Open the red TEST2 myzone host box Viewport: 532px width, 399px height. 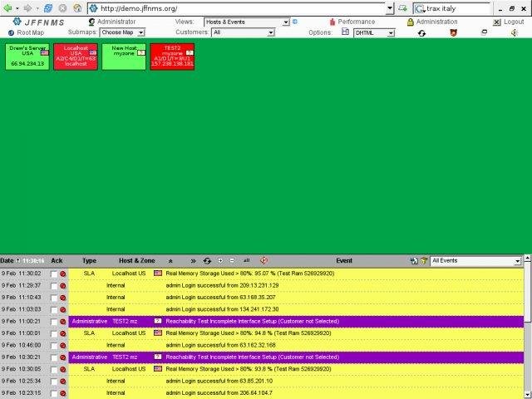(x=172, y=57)
